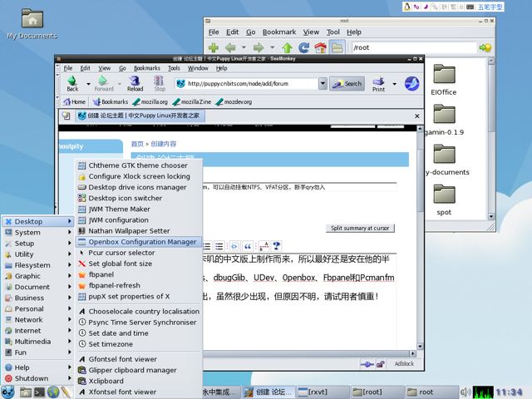Open file manager back history dropdown
532x399 pixels.
(x=244, y=47)
